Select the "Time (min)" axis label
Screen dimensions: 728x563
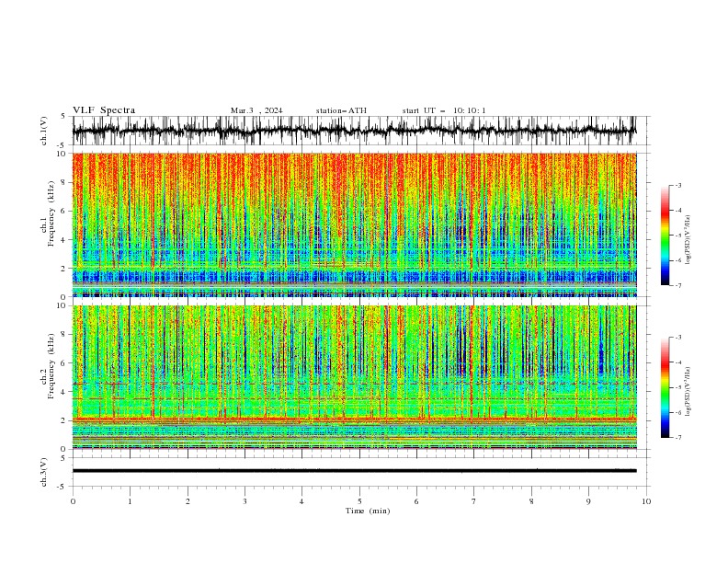pyautogui.click(x=368, y=511)
